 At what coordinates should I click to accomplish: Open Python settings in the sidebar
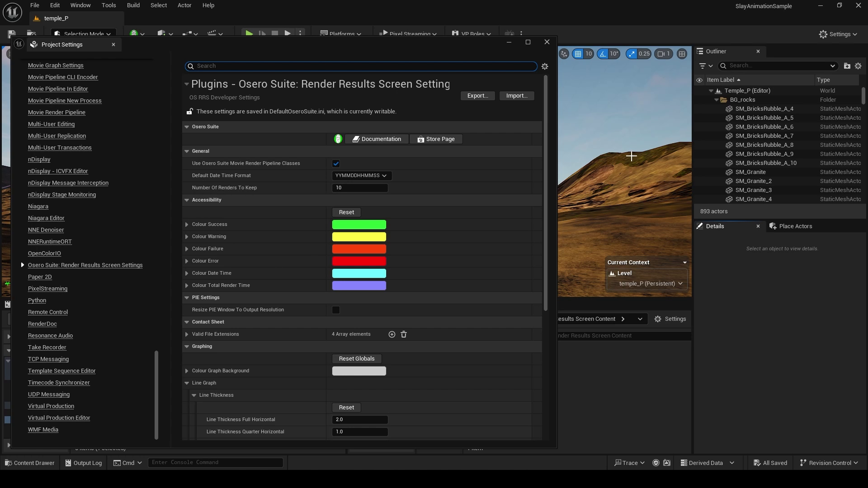pyautogui.click(x=37, y=300)
